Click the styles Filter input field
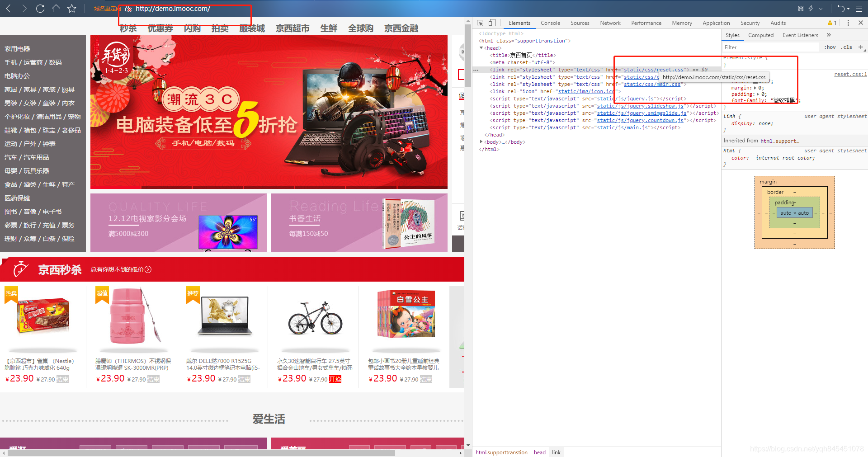Viewport: 868px width, 457px height. click(x=771, y=47)
